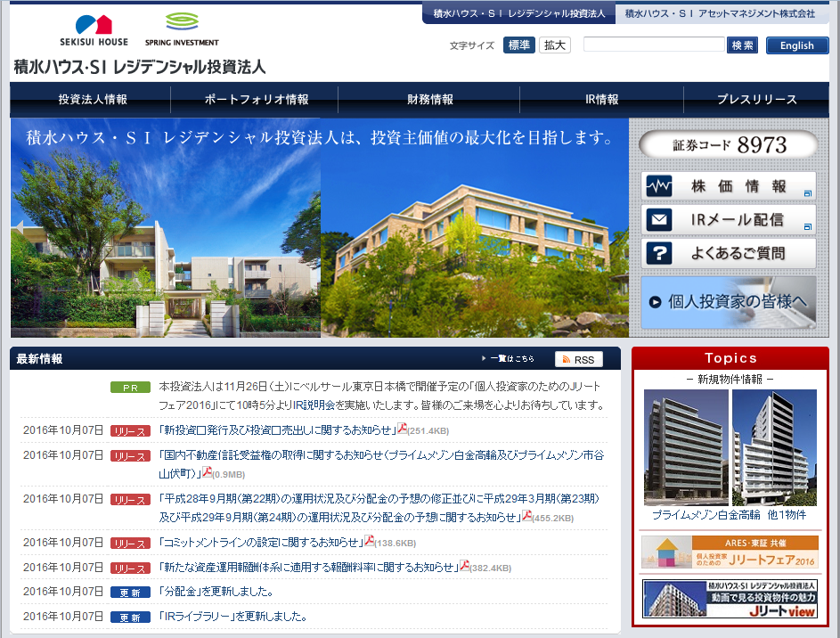Open PDF icon for コミットメントライン release
This screenshot has height=638, width=840.
pos(369,541)
